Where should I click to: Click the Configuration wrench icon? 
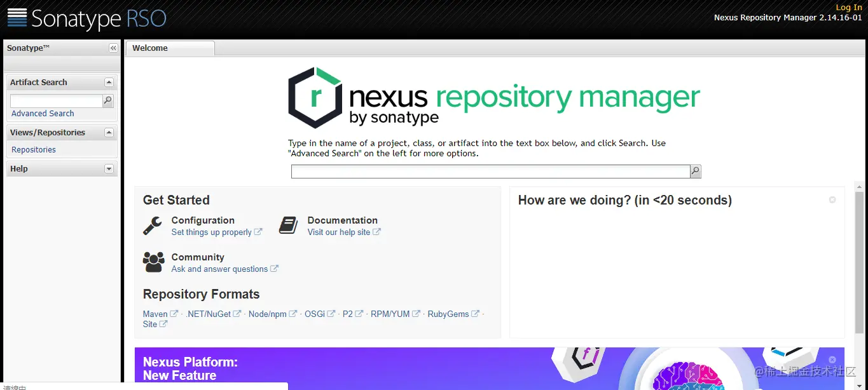[x=153, y=225]
